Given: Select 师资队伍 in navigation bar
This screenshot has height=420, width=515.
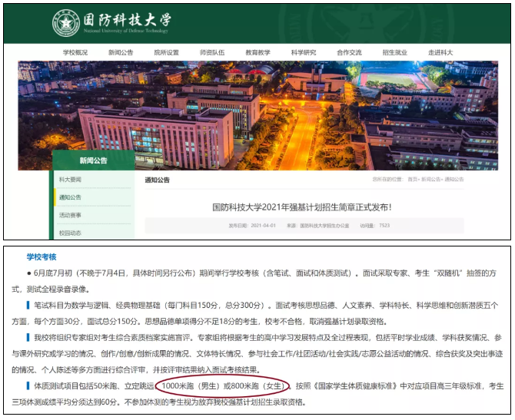Looking at the screenshot, I should tap(212, 52).
